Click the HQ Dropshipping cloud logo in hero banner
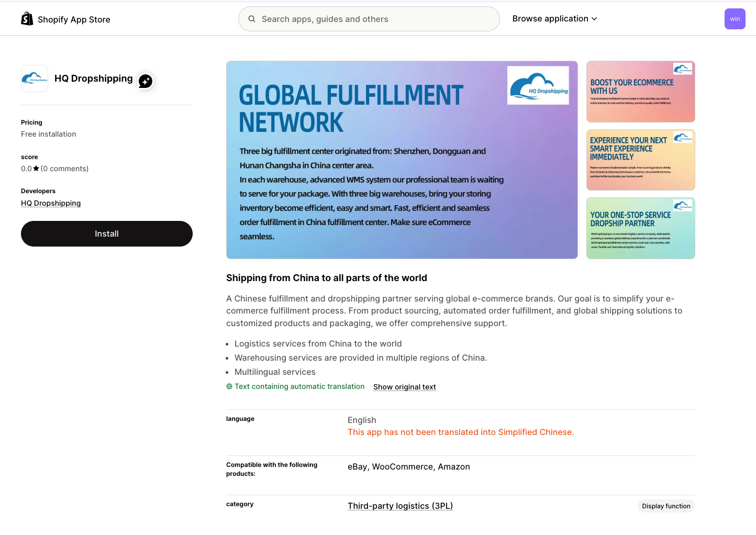The image size is (756, 535). (538, 85)
